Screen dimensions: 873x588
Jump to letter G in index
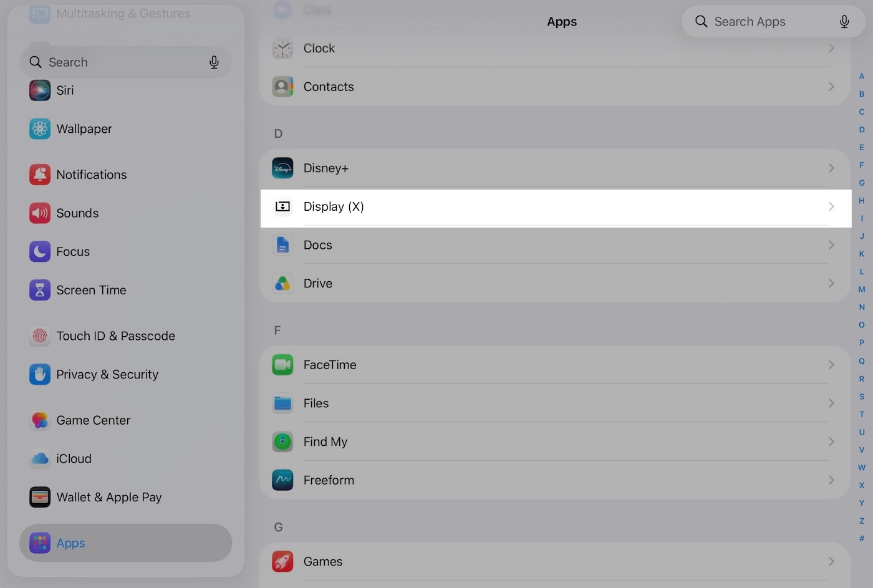[x=862, y=183]
